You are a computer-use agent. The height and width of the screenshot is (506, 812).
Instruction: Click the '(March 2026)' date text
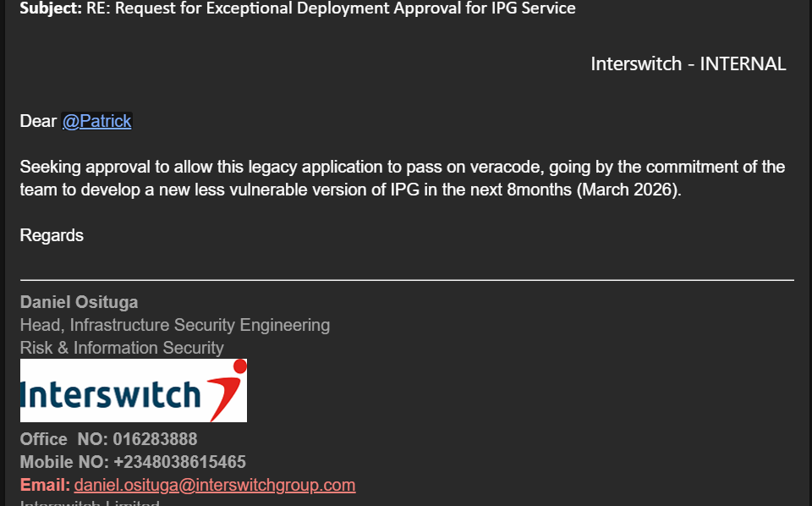click(x=628, y=190)
